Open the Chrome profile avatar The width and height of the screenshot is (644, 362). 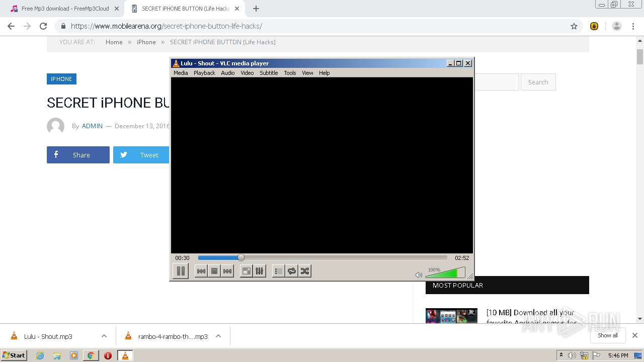[617, 26]
